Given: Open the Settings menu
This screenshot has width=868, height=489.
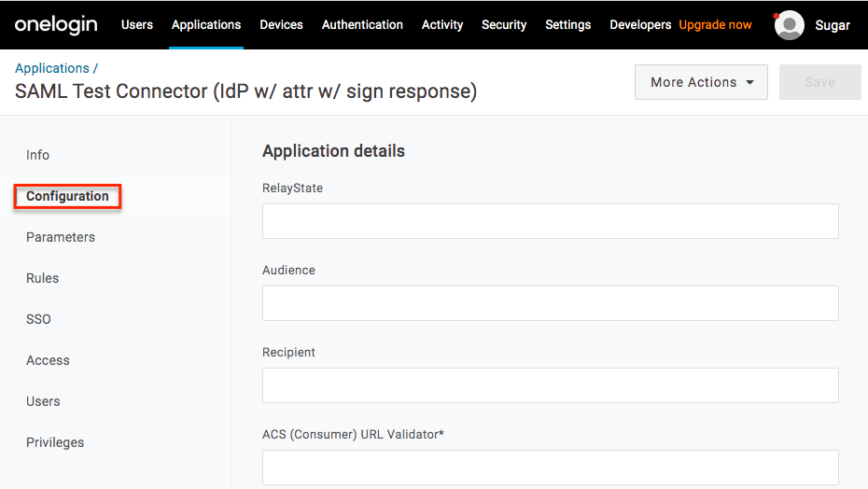Looking at the screenshot, I should point(568,25).
